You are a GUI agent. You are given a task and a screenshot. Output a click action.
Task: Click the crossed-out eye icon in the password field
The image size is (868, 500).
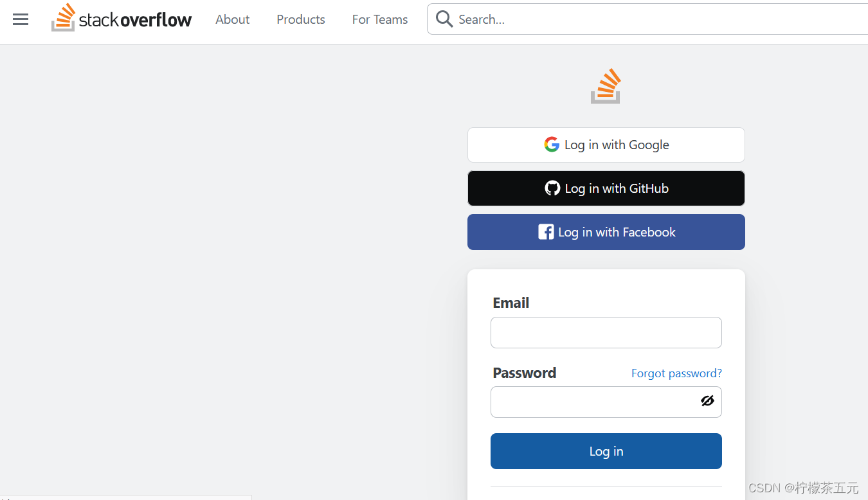(707, 400)
